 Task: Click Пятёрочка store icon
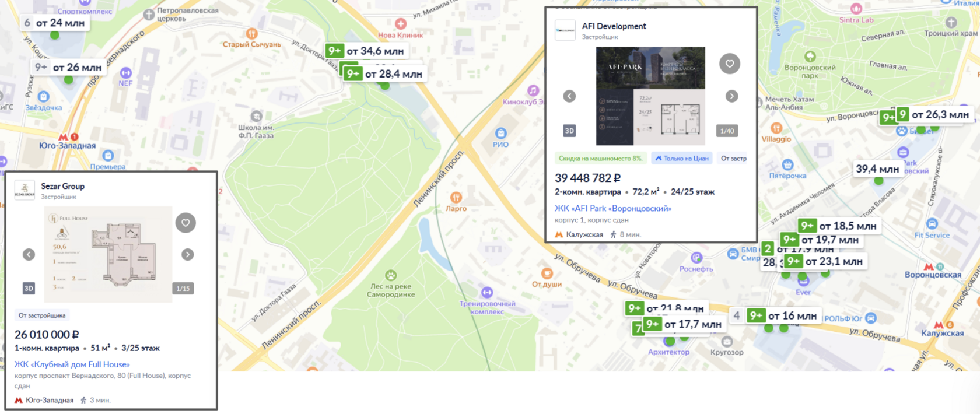(788, 165)
